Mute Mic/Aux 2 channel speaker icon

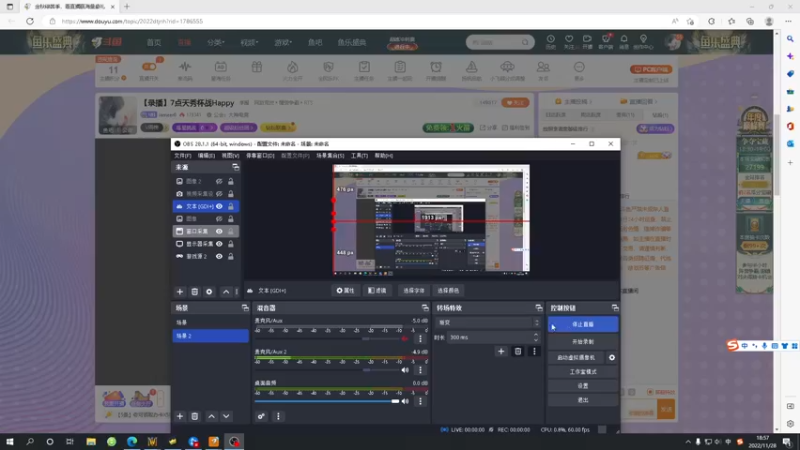405,370
